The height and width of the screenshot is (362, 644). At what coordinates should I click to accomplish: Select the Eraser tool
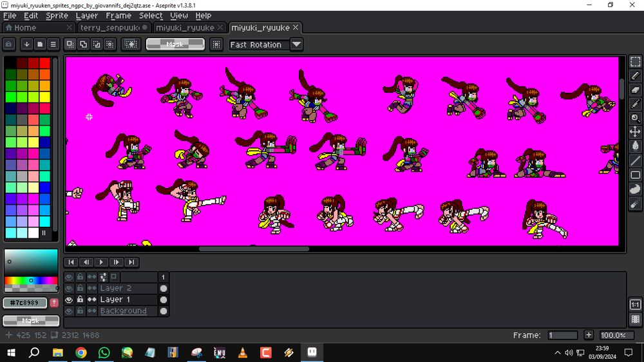(635, 90)
